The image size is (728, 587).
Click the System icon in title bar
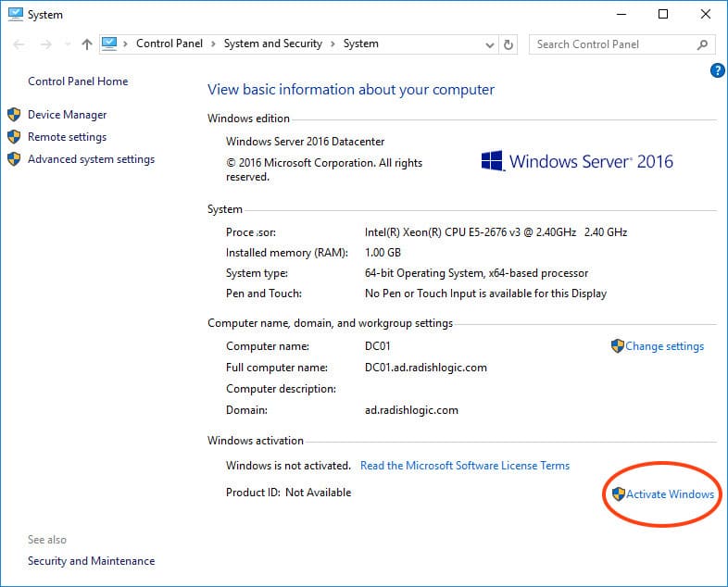(13, 14)
